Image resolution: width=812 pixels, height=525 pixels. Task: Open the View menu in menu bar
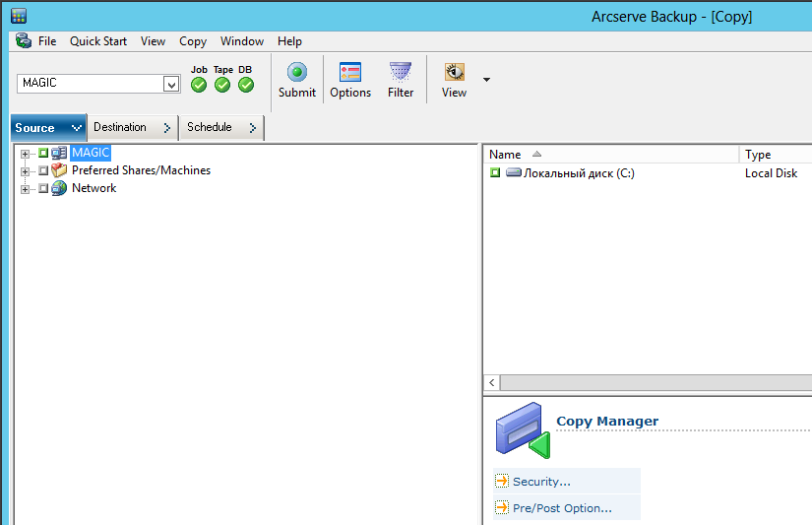(x=153, y=41)
